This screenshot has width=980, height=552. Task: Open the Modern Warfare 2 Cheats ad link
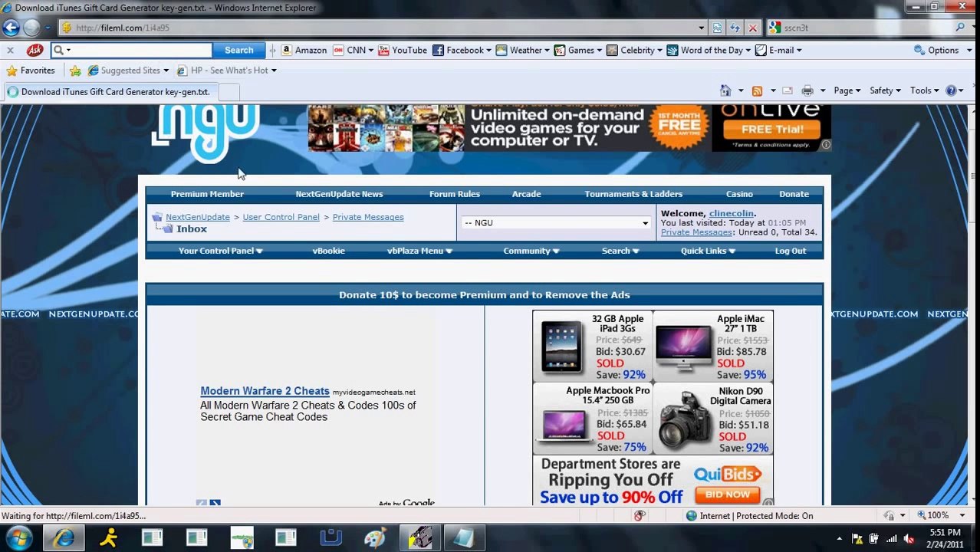click(265, 391)
